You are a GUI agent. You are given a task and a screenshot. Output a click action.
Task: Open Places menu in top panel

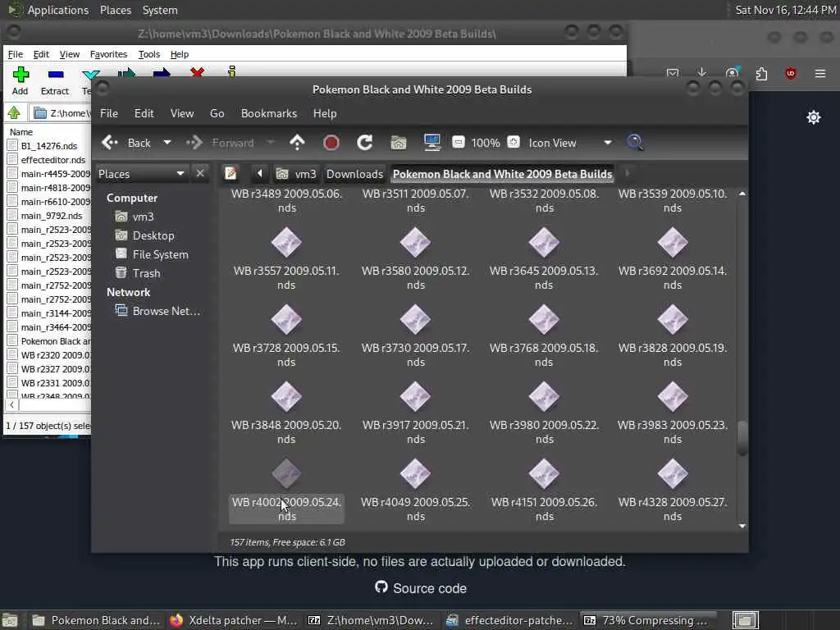coord(115,10)
